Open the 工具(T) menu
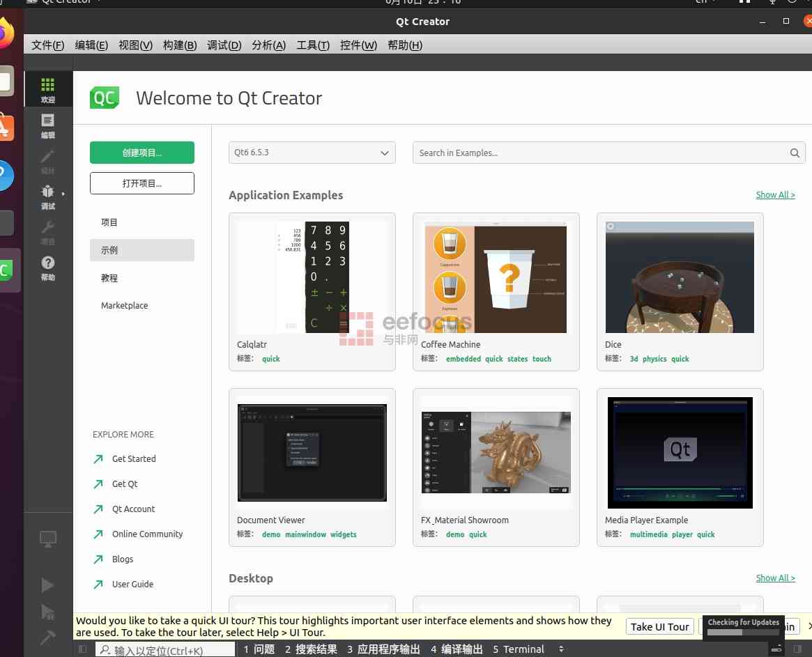The image size is (812, 657). (313, 45)
